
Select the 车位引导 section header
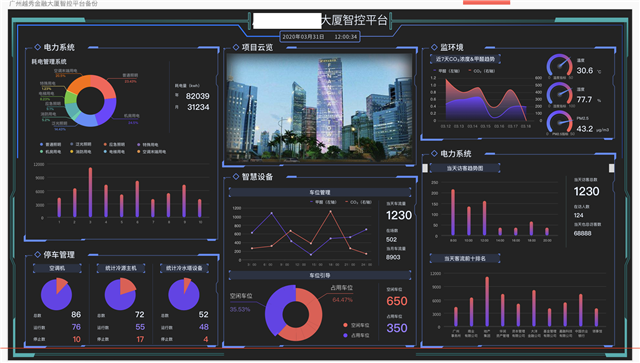320,276
